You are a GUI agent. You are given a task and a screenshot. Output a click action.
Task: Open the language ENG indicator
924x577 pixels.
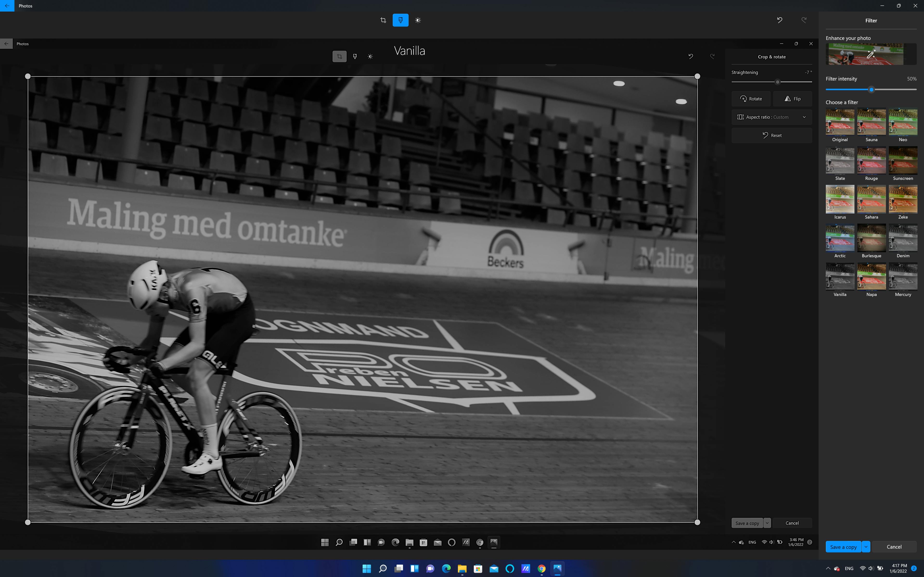[849, 569]
